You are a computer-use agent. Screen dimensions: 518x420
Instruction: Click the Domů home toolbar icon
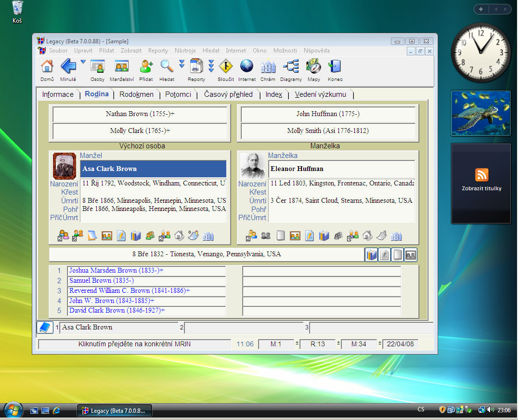point(47,66)
